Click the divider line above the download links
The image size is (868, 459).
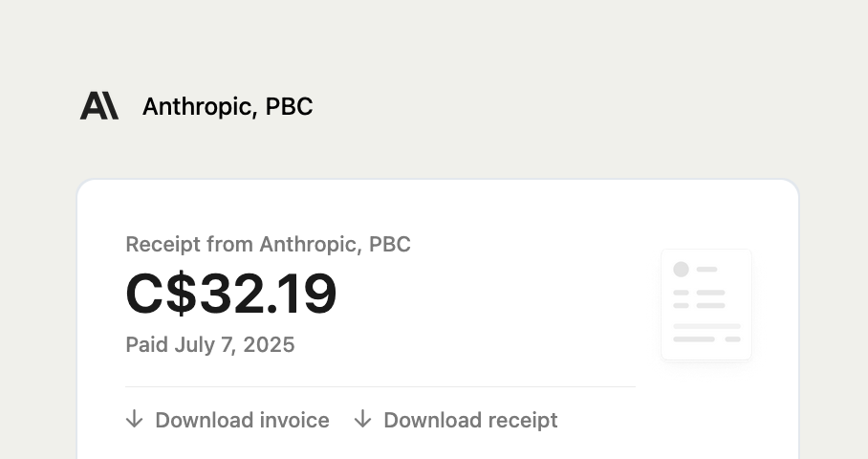click(x=380, y=387)
